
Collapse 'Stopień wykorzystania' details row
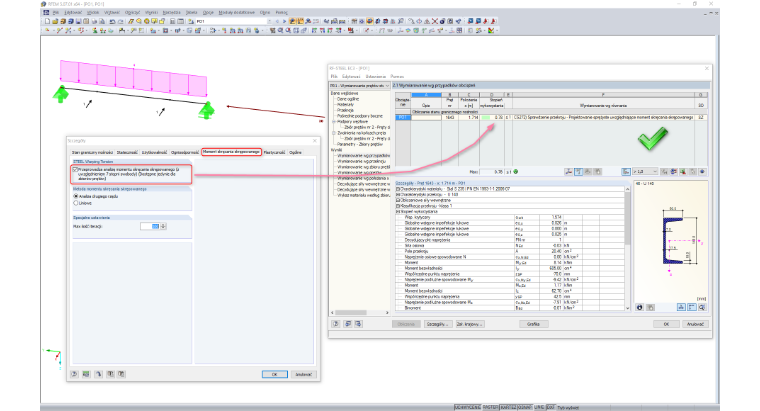pos(398,212)
